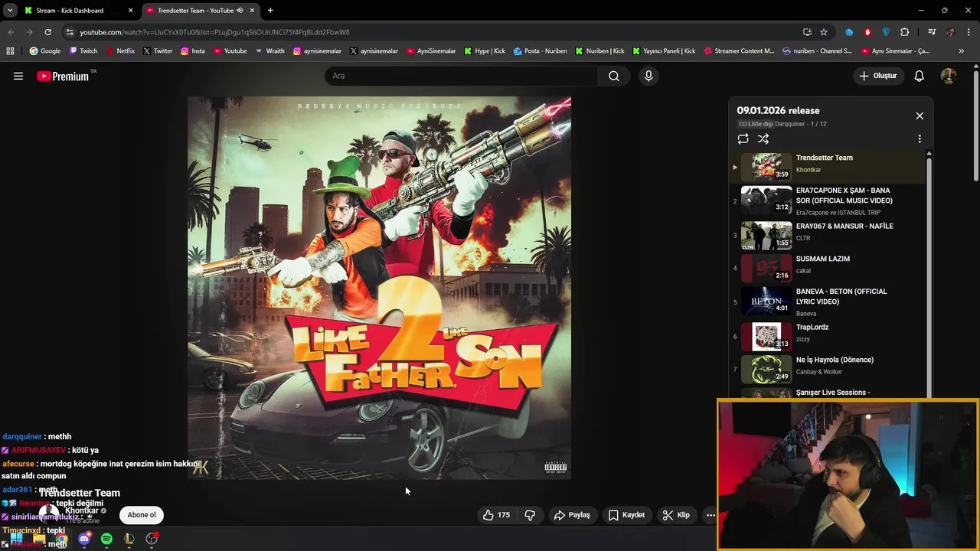This screenshot has height=551, width=980.
Task: Play ERAY067 & MANSUR - NAFİLE item
Action: [x=827, y=235]
